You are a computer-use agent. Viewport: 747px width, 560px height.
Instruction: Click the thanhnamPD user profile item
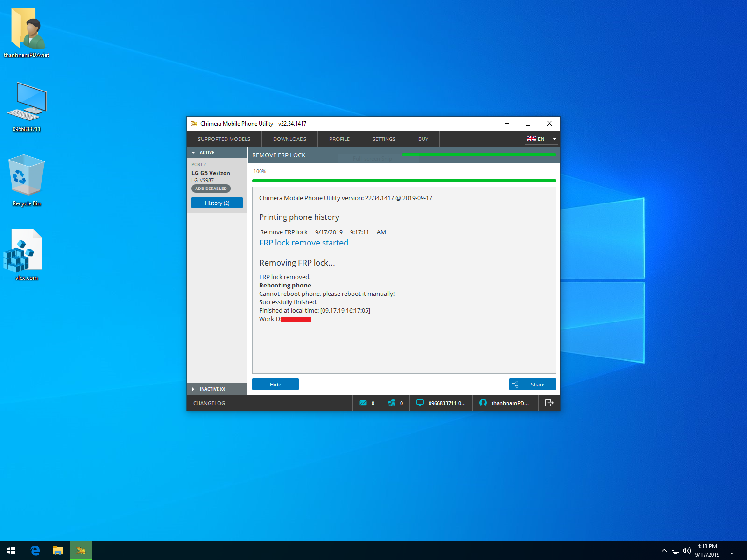point(506,403)
